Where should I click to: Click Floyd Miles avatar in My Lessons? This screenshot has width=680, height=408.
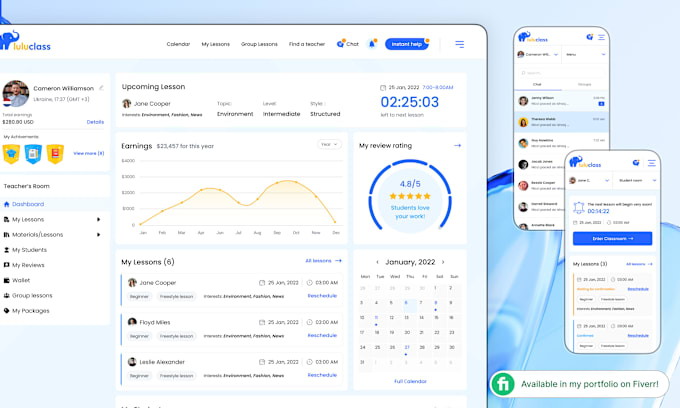tap(132, 322)
